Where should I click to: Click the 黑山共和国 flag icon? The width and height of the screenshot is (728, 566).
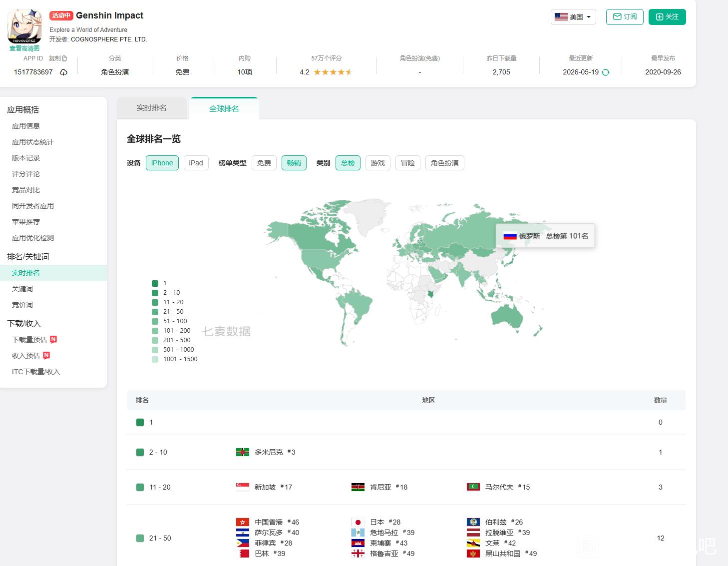[473, 554]
